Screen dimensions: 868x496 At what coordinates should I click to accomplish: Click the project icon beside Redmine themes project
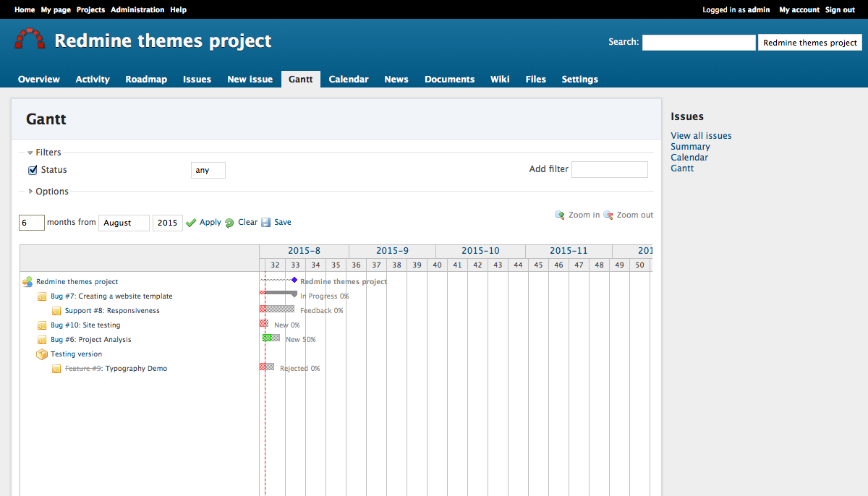[27, 282]
